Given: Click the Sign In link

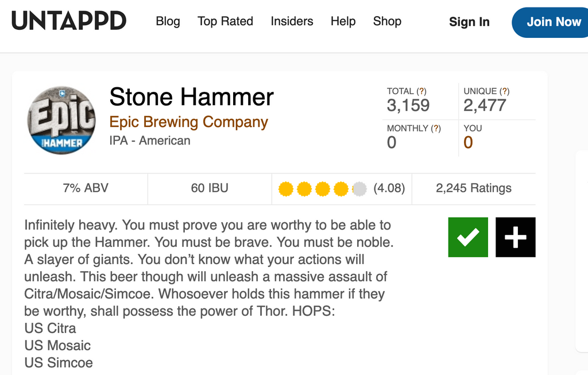Looking at the screenshot, I should tap(469, 22).
